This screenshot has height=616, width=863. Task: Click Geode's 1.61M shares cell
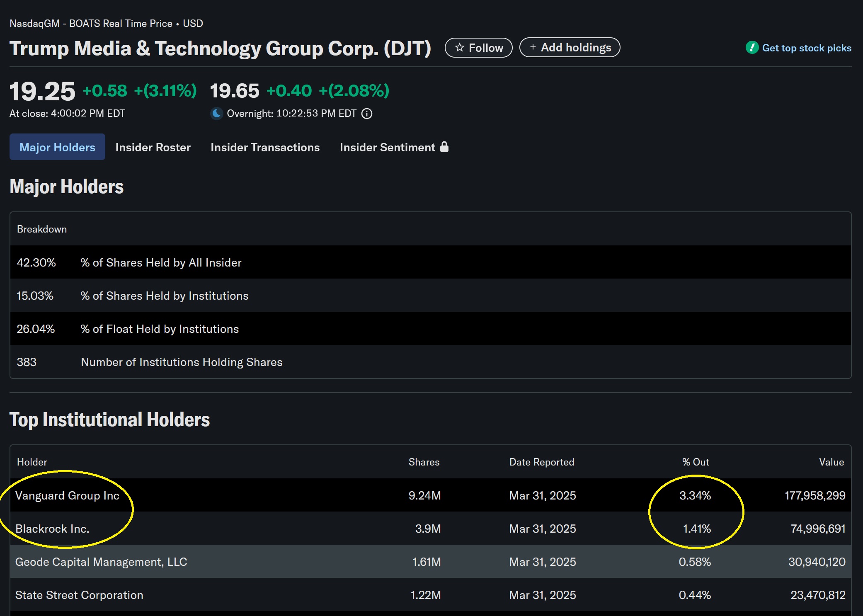(x=426, y=562)
